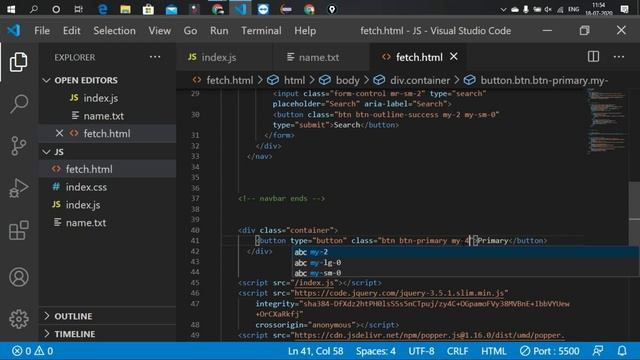Choose my-2 autocomplete suggestion
Screen dimensions: 640x360
click(x=465, y=252)
